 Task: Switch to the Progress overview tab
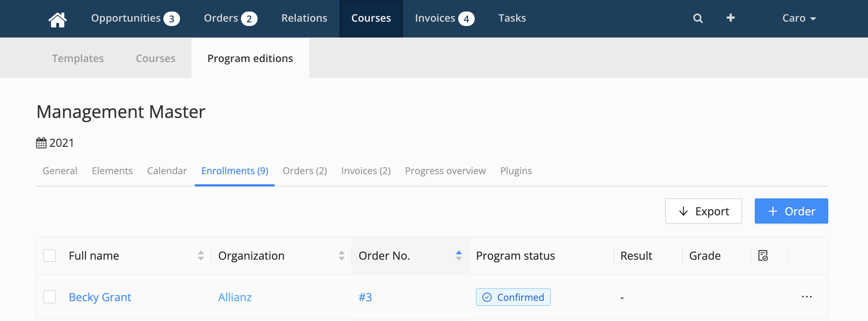click(445, 171)
